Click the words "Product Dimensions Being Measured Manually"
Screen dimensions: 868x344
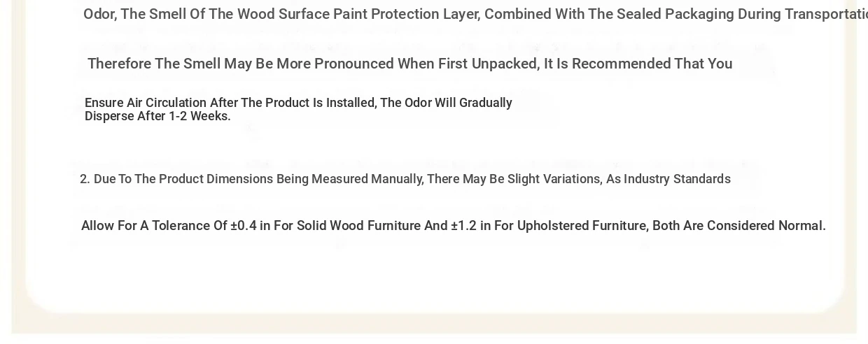pos(291,179)
